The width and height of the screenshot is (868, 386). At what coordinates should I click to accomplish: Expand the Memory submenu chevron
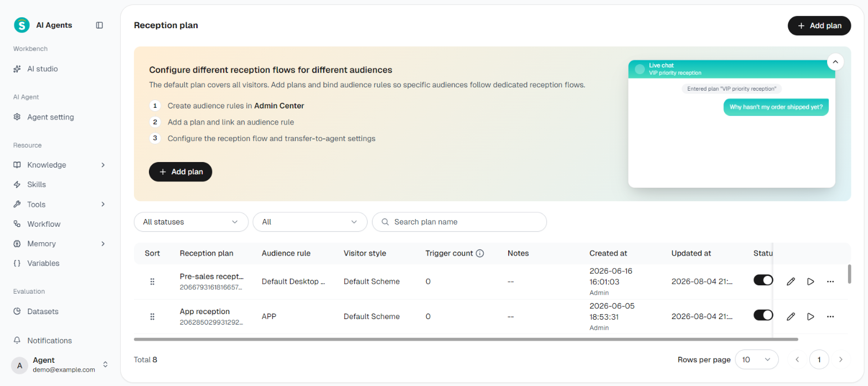click(103, 243)
